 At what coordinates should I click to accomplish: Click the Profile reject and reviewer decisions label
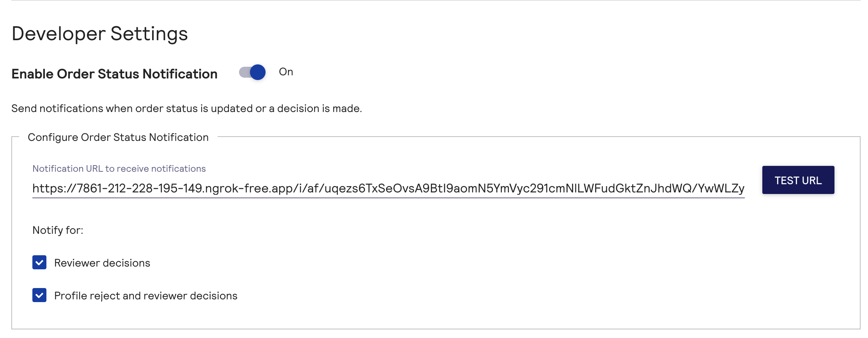pos(146,295)
